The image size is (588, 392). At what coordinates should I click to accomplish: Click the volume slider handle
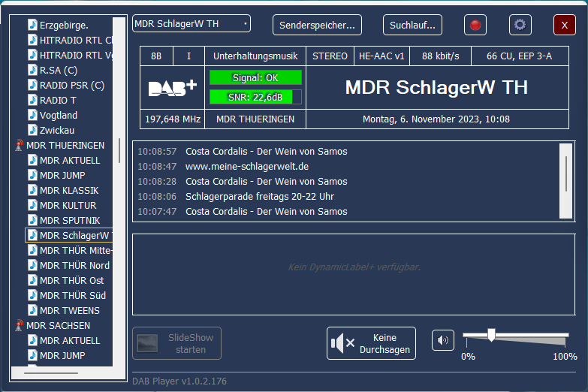click(x=491, y=335)
